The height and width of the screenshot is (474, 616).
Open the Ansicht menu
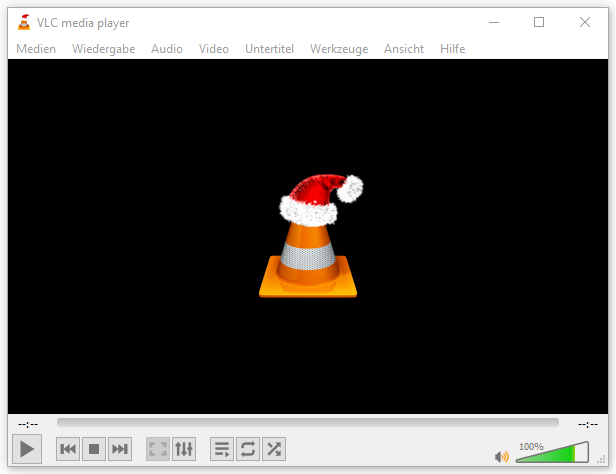tap(404, 49)
